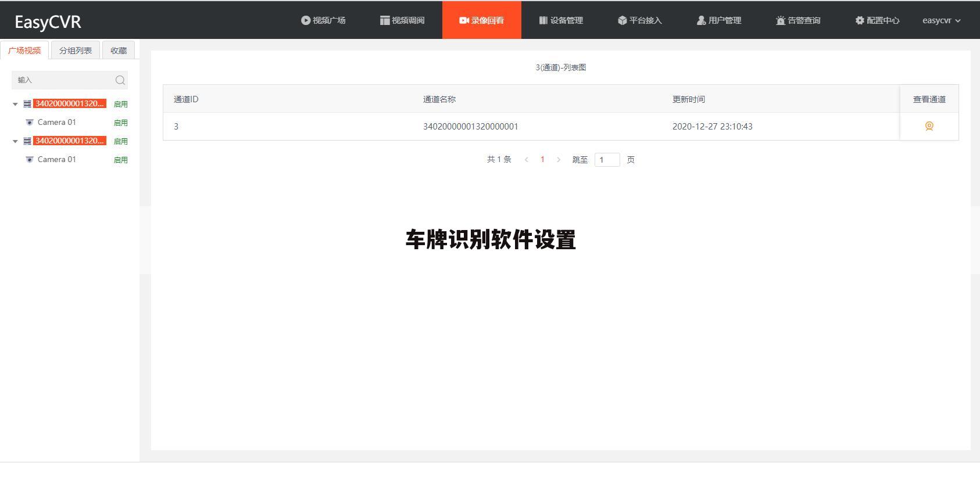Image resolution: width=980 pixels, height=481 pixels.
Task: Select page number 1 in pagination
Action: [x=542, y=159]
